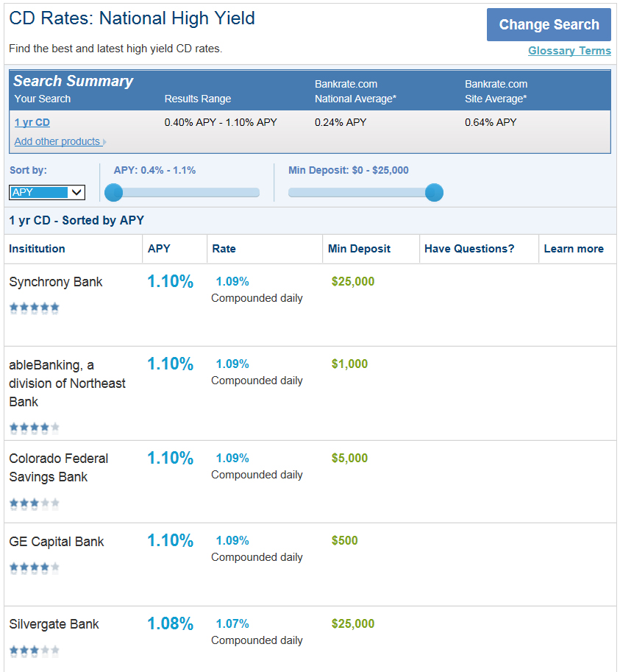620x672 pixels.
Task: Click Silvergate Bank star rating
Action: point(35,650)
